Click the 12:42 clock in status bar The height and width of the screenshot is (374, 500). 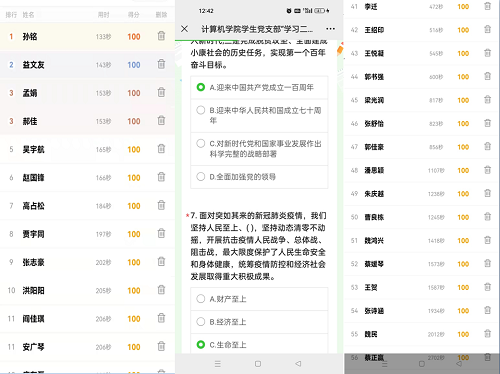[206, 11]
